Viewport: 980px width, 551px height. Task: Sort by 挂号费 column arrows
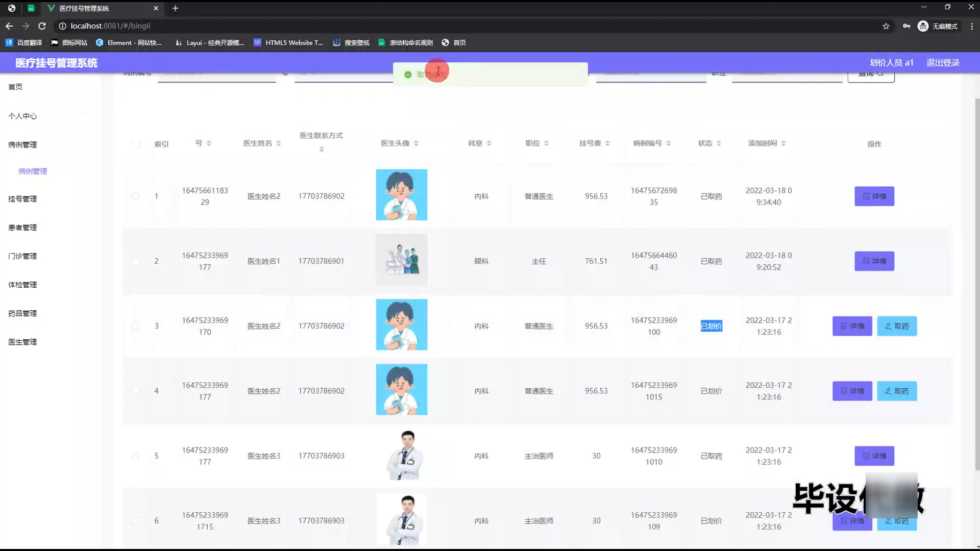click(x=607, y=143)
